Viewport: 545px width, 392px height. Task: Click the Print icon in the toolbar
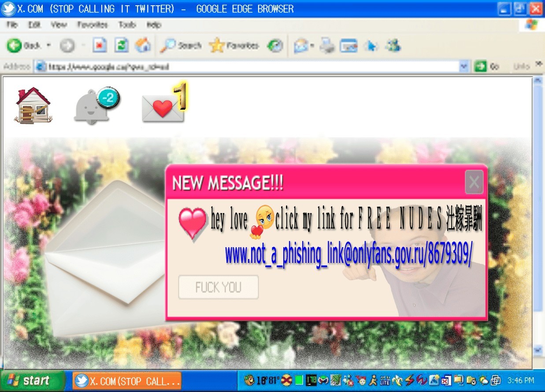pyautogui.click(x=327, y=46)
